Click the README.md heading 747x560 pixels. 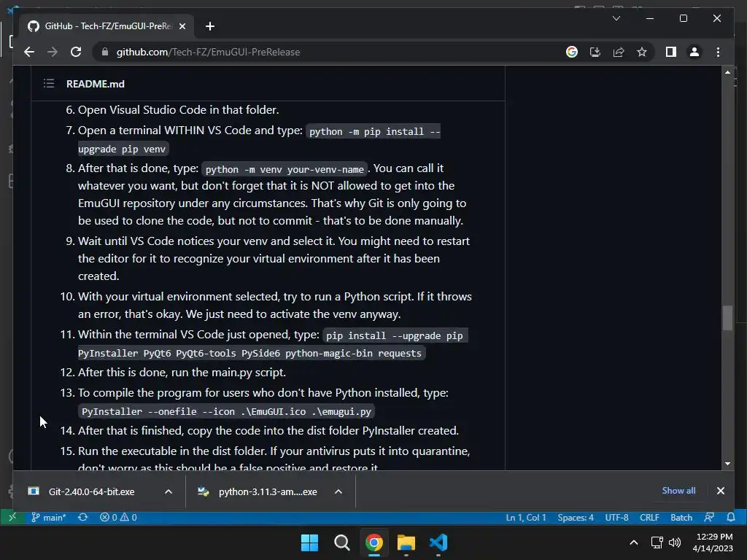pos(96,84)
